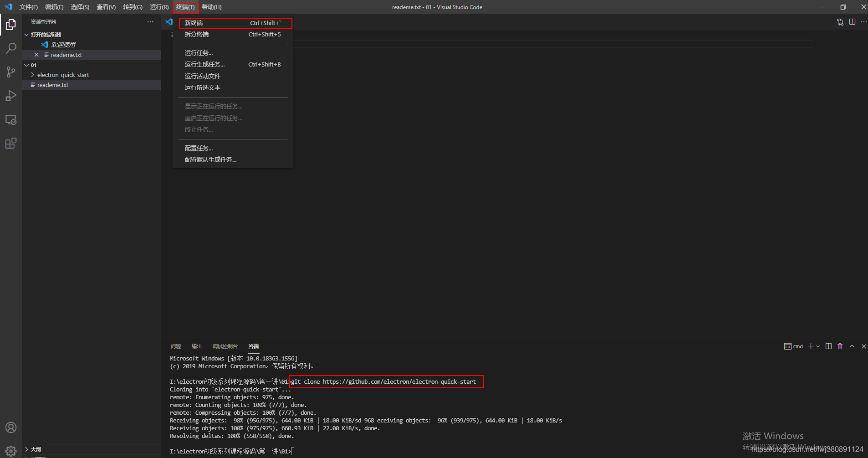The width and height of the screenshot is (868, 458).
Task: Open the Manage settings gear
Action: coord(10,450)
